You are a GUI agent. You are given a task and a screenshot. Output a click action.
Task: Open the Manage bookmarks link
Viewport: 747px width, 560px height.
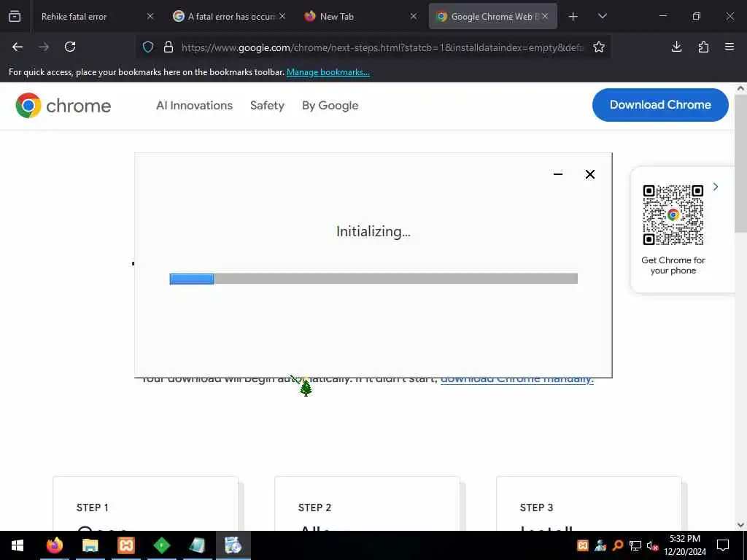point(328,72)
